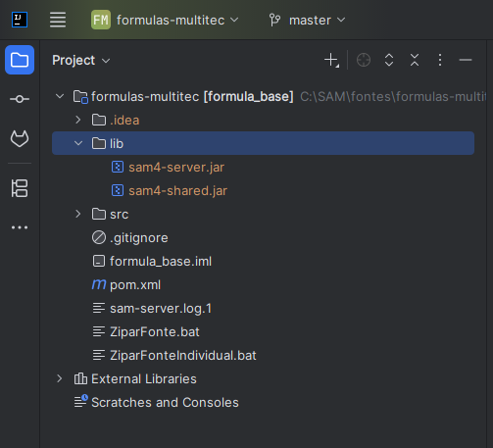493x448 pixels.
Task: Select sam-server.log.1 file
Action: pyautogui.click(x=161, y=308)
